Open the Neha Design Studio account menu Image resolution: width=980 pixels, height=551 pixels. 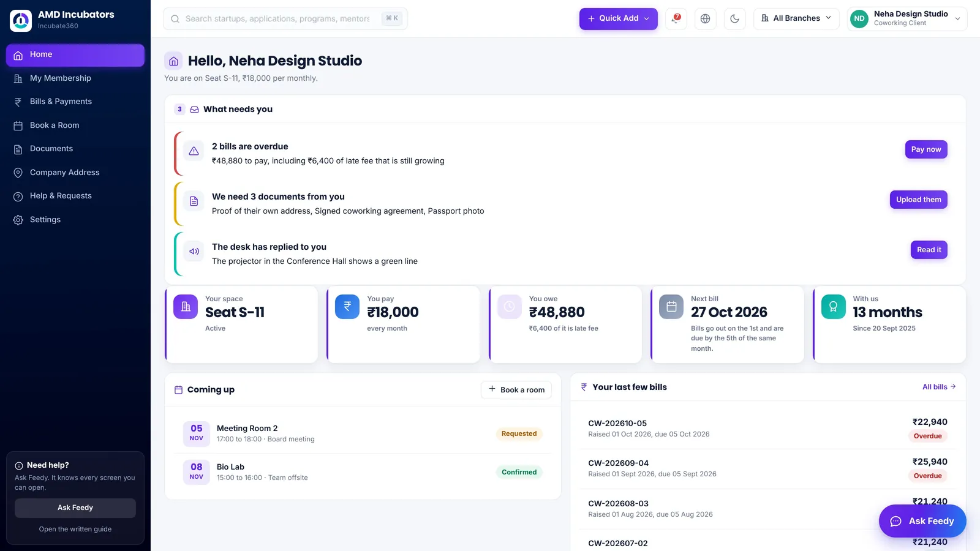pyautogui.click(x=907, y=18)
